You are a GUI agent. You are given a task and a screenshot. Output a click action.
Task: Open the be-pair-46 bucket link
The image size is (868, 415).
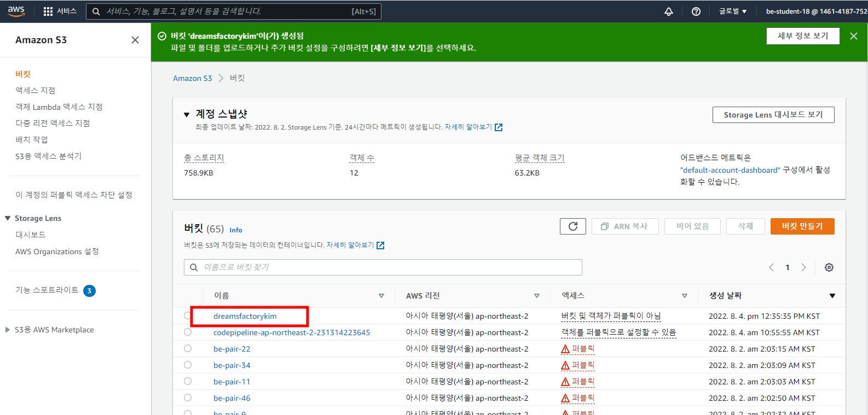tap(232, 398)
